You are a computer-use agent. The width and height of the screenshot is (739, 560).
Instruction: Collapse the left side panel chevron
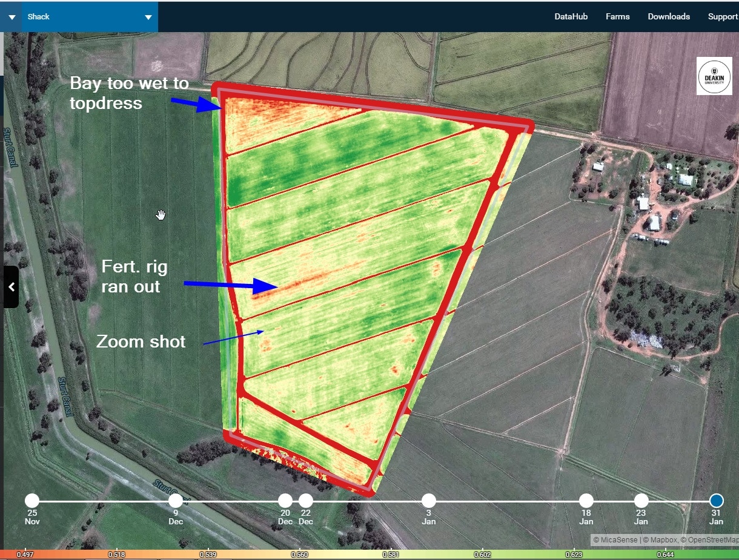10,286
